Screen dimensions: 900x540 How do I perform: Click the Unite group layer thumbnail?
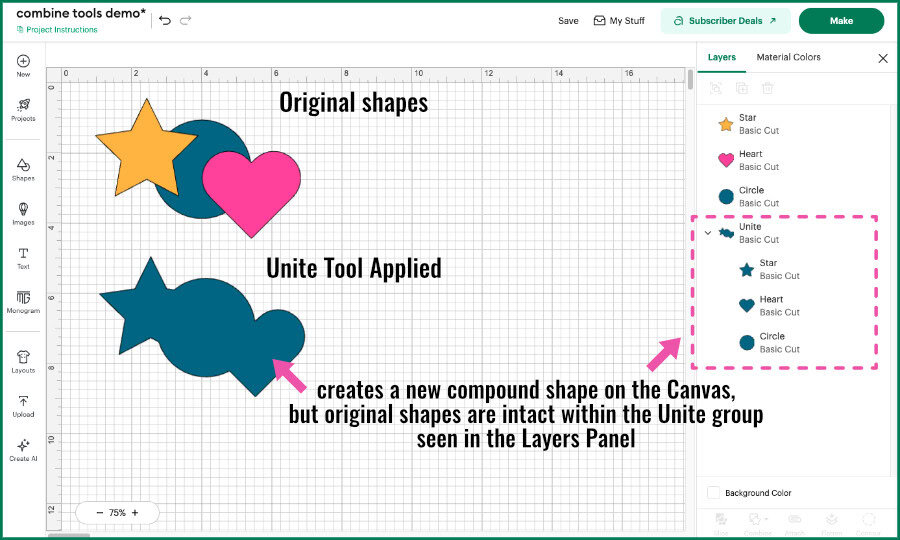pos(726,233)
